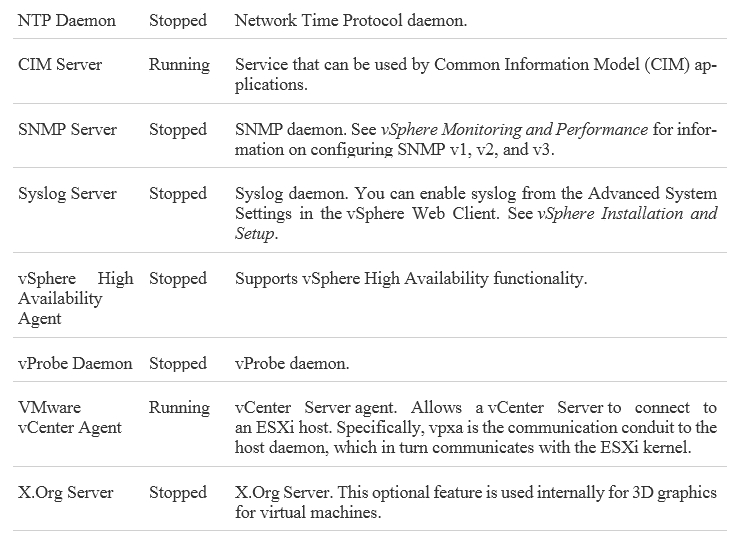This screenshot has width=743, height=545.
Task: Click the "vSphere Monitoring and Performance" italic reference
Action: (x=514, y=130)
